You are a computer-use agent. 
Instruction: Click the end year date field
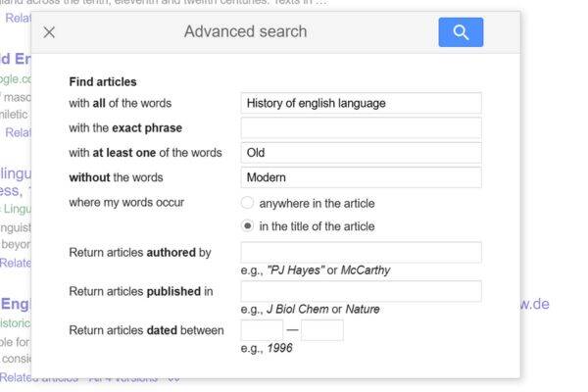click(321, 330)
